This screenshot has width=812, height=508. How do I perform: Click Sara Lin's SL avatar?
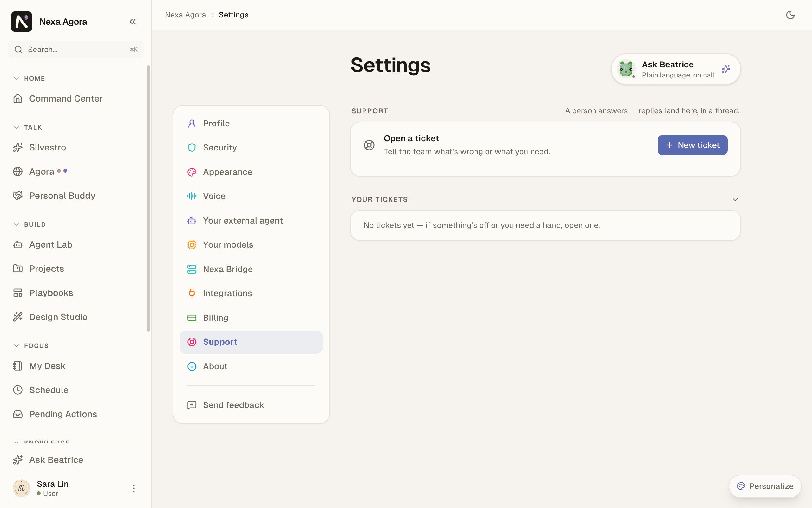(22, 488)
